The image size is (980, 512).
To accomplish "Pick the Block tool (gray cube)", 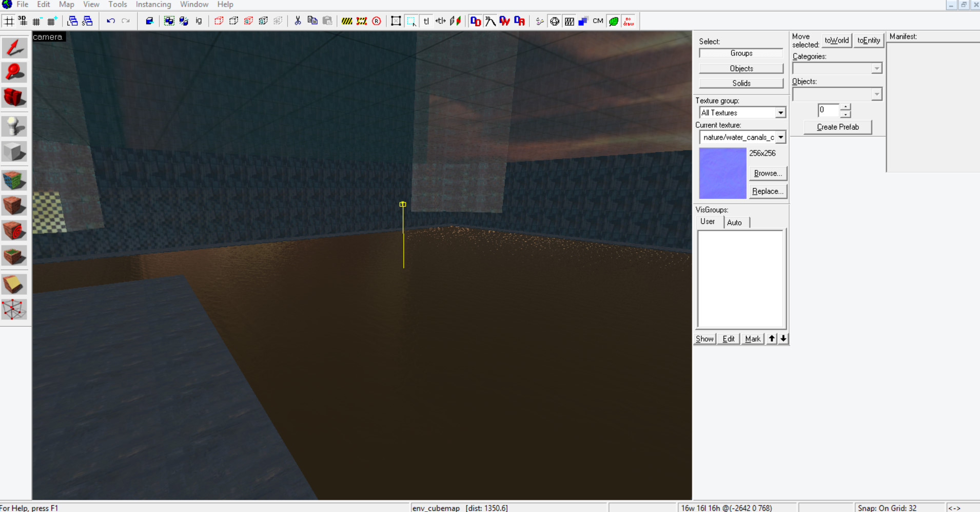I will [x=14, y=152].
